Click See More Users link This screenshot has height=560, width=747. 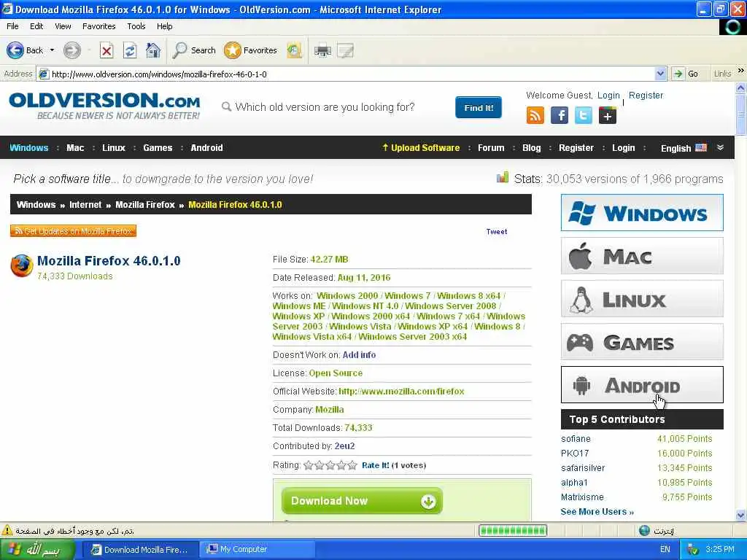point(597,511)
